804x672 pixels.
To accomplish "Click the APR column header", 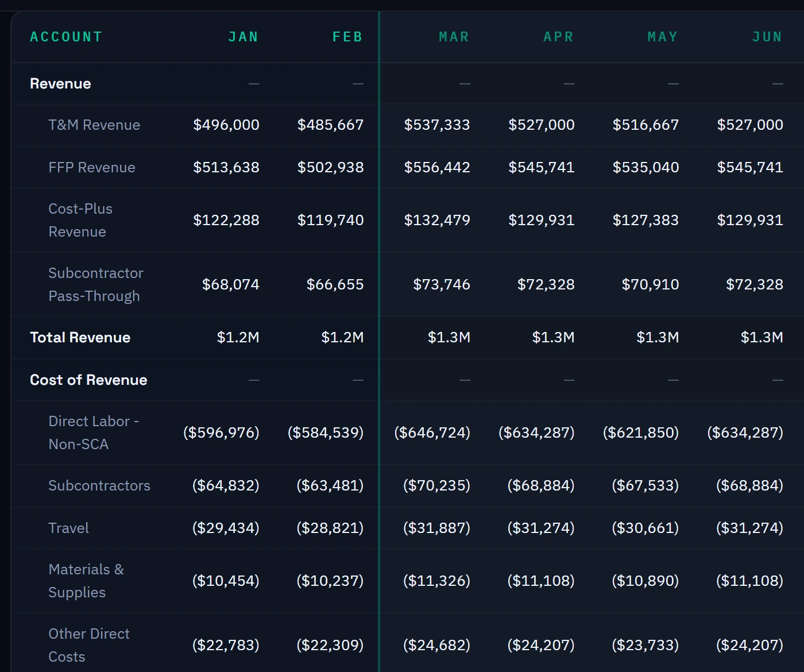I will tap(558, 37).
